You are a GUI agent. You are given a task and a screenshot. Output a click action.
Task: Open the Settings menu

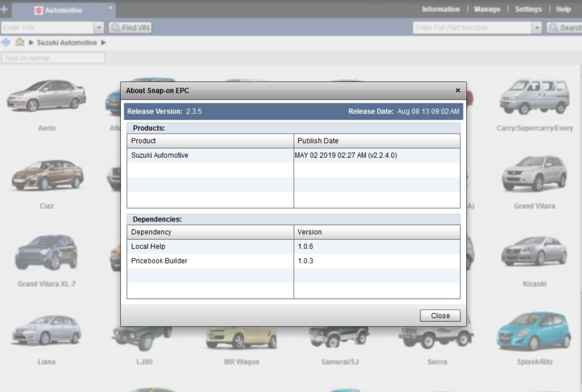pos(528,9)
